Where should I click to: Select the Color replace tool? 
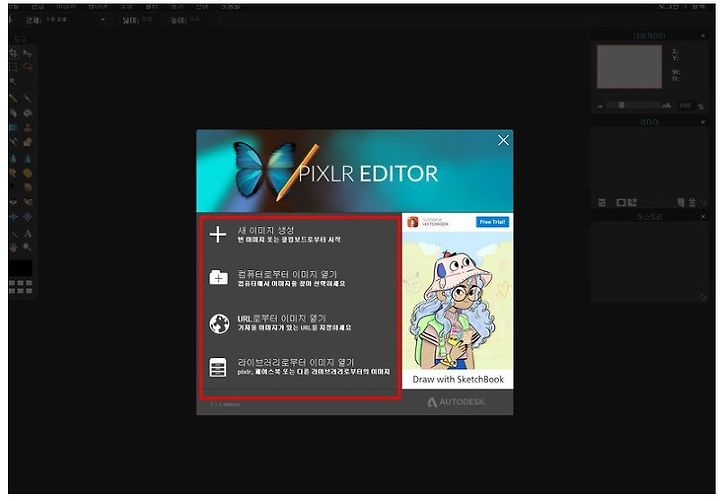coord(14,142)
